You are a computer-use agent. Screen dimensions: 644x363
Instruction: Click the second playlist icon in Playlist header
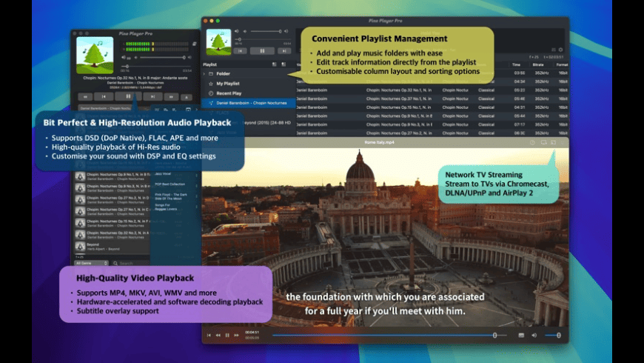point(284,64)
